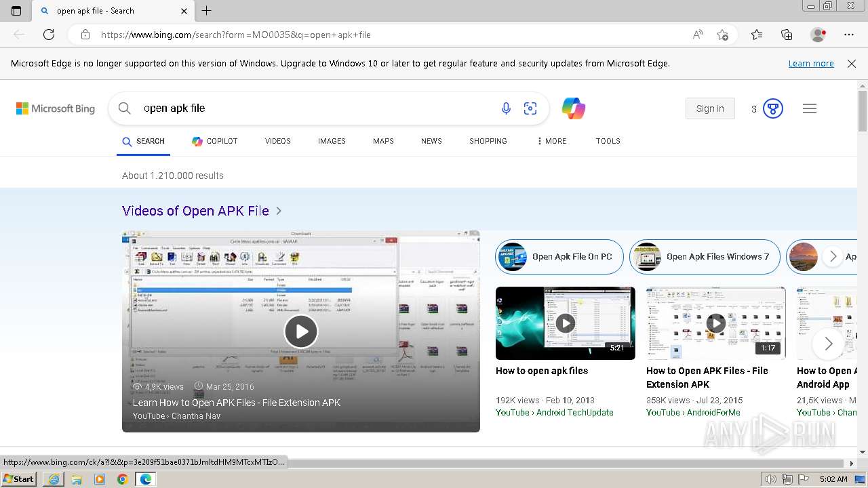This screenshot has width=868, height=488.
Task: Click the results count text
Action: (x=173, y=176)
